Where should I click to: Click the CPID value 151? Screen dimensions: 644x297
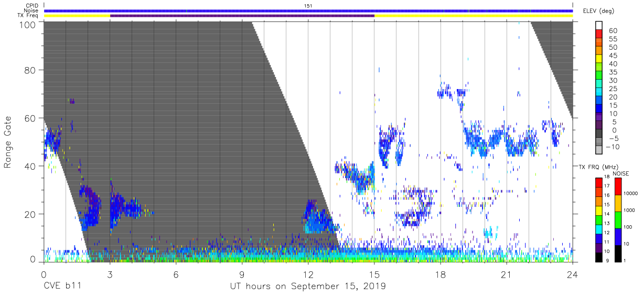pos(308,6)
